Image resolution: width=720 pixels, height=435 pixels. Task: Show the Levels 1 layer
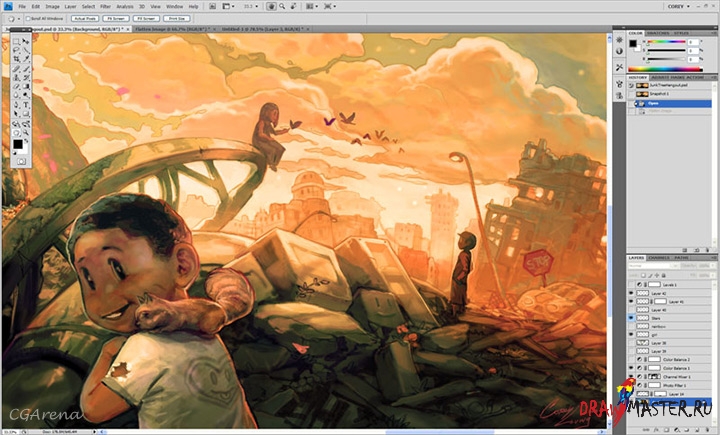[631, 284]
